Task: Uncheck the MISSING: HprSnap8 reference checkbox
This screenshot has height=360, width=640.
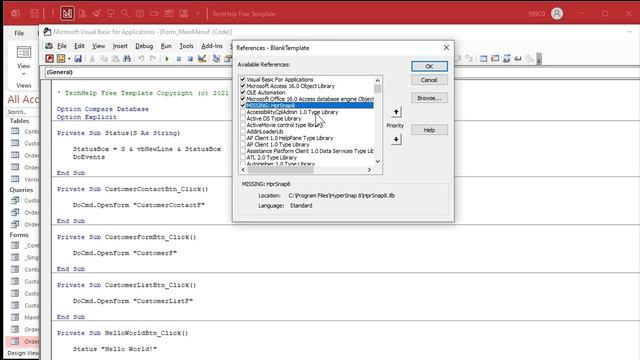Action: pos(243,106)
